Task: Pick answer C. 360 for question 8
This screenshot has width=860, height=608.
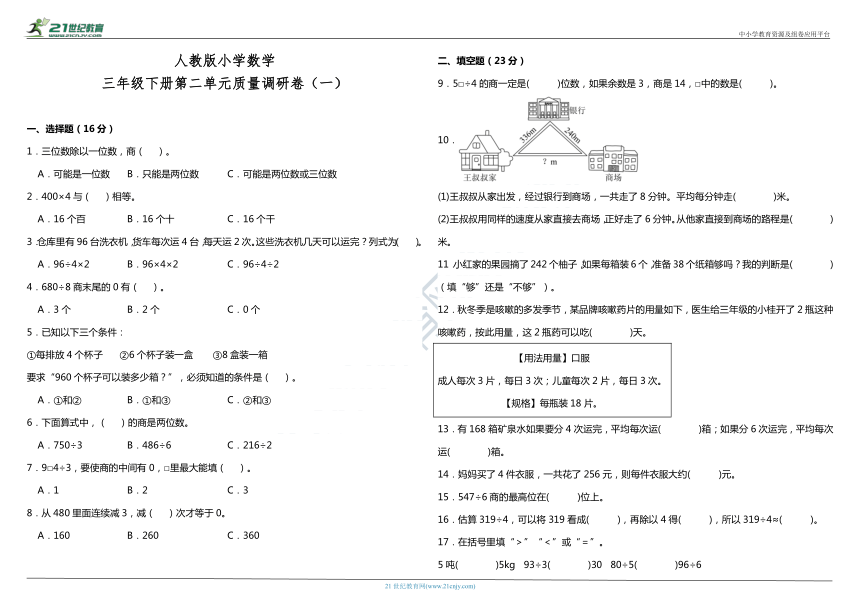Action: (x=244, y=536)
